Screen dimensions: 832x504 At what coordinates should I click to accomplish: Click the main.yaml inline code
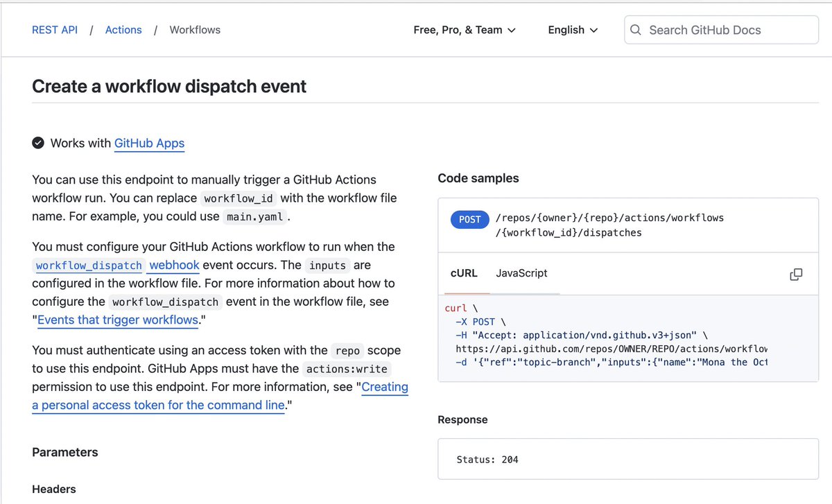point(254,217)
